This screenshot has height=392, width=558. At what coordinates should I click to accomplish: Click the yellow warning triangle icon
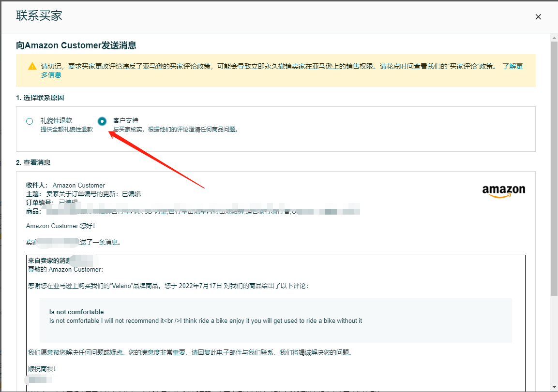pyautogui.click(x=32, y=66)
